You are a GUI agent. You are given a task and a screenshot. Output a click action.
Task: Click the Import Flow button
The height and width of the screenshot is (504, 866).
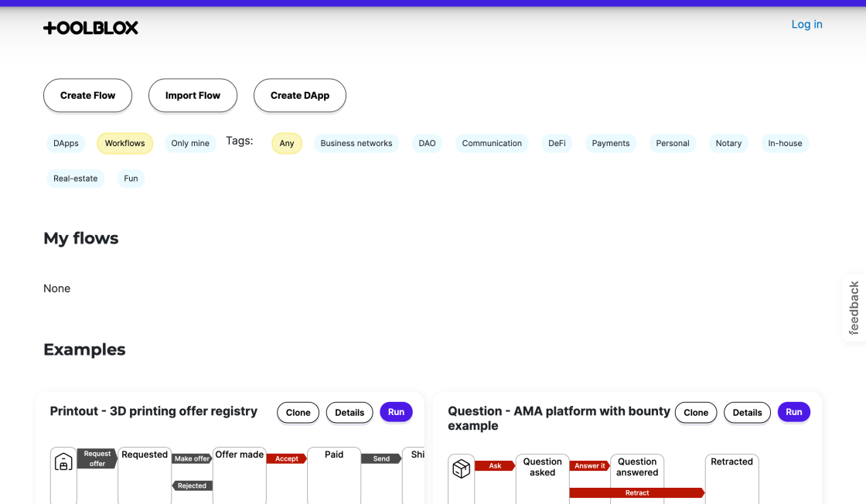[193, 95]
